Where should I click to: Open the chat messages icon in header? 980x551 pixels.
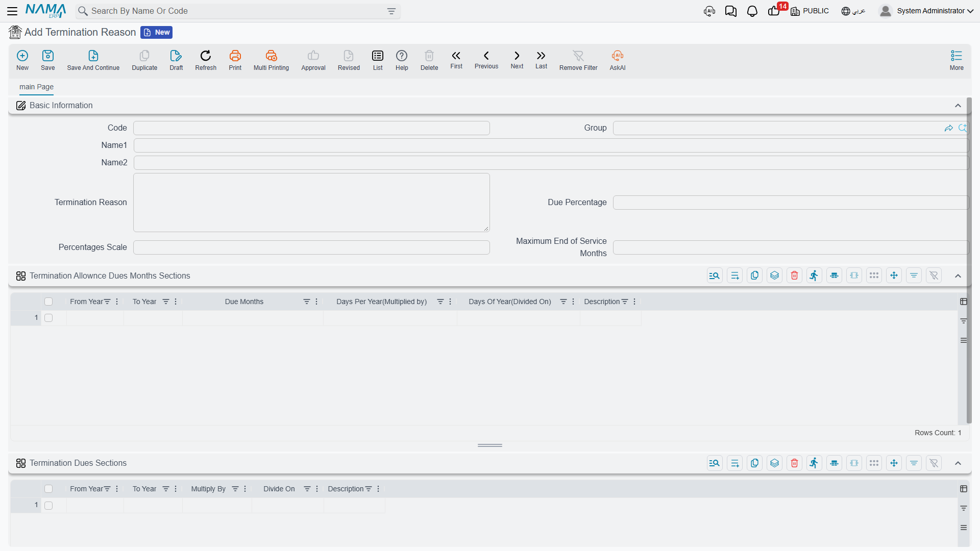click(730, 11)
